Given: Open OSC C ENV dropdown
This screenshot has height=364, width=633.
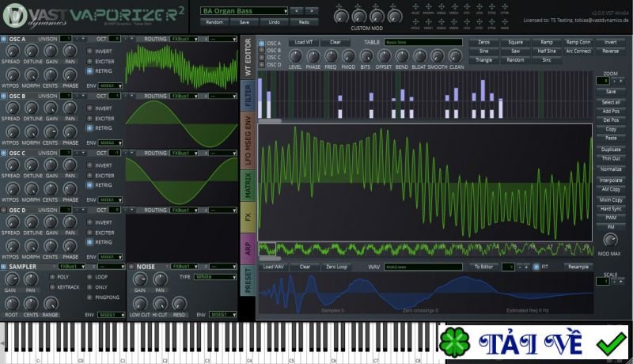Looking at the screenshot, I should pyautogui.click(x=110, y=199).
